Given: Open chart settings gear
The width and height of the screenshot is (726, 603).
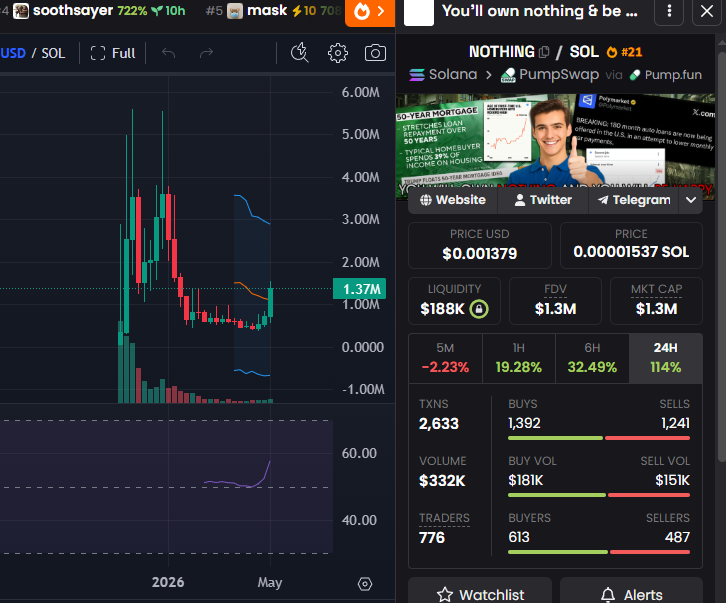Looking at the screenshot, I should click(338, 53).
